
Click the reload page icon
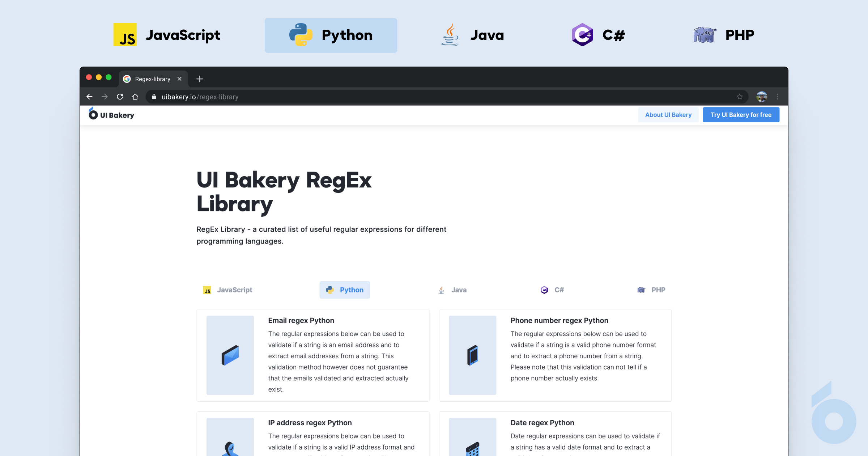[x=120, y=97]
